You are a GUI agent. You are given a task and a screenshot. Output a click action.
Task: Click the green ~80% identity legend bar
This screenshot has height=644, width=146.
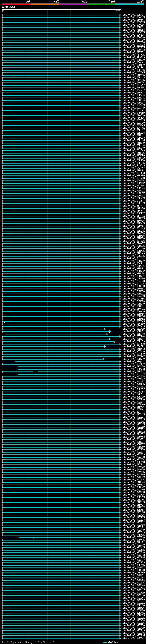pyautogui.click(x=101, y=4)
